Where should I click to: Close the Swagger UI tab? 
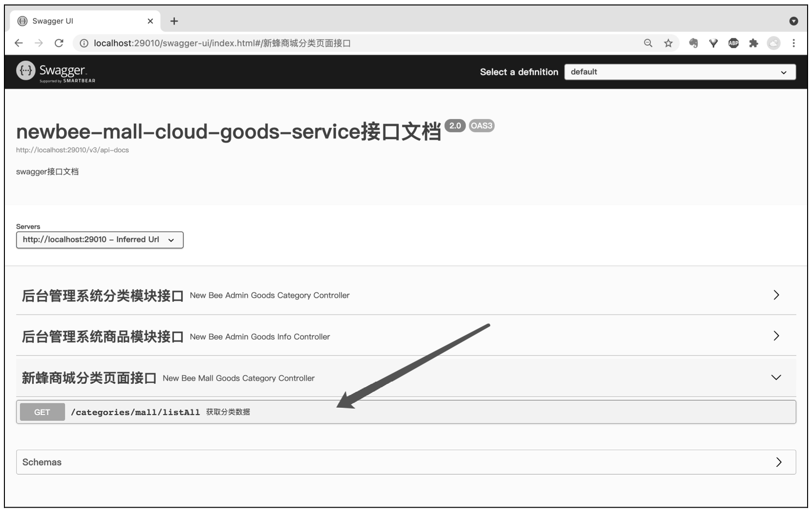pyautogui.click(x=150, y=21)
